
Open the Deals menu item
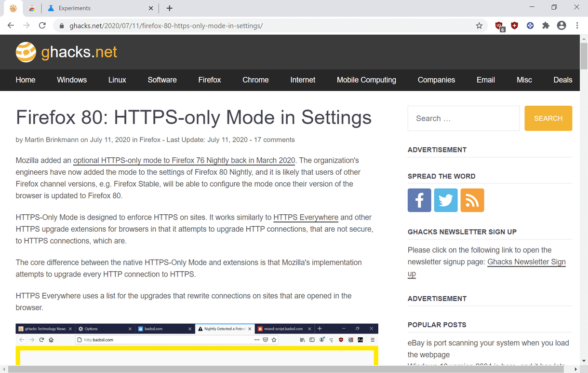click(562, 80)
